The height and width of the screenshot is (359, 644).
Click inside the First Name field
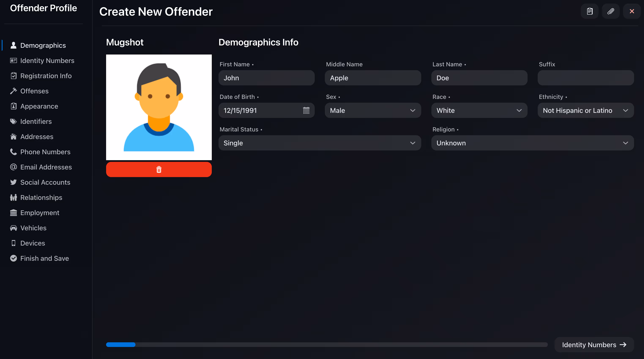coord(267,78)
